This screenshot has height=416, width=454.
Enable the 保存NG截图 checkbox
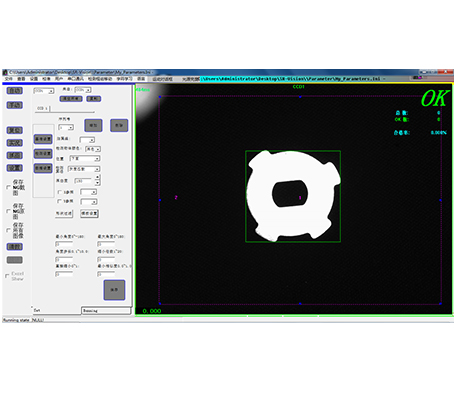coord(8,188)
